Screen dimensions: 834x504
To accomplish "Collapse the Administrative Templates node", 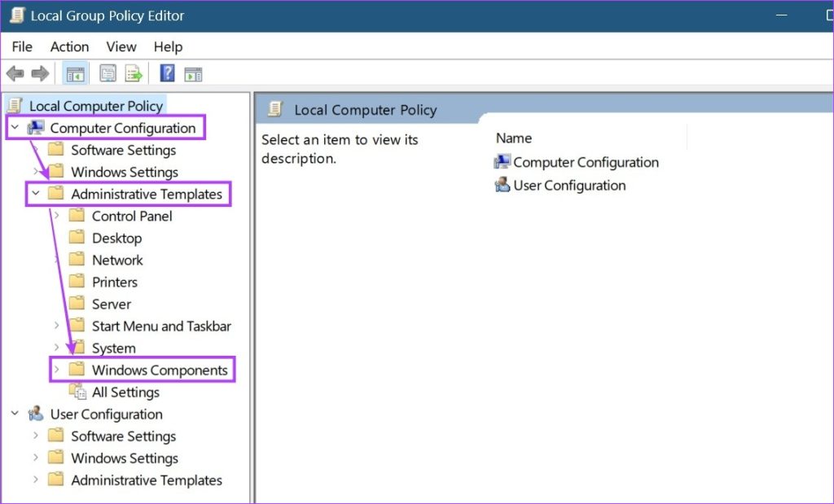I will [x=34, y=194].
